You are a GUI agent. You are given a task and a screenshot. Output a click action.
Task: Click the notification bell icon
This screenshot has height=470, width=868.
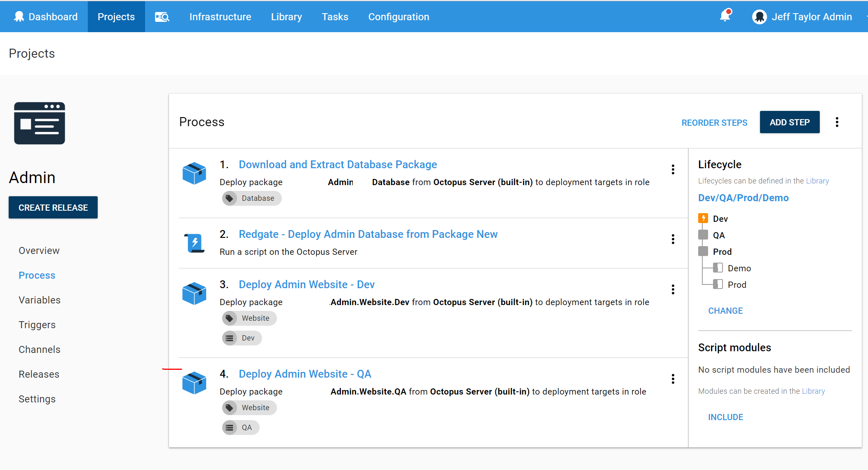(x=725, y=16)
